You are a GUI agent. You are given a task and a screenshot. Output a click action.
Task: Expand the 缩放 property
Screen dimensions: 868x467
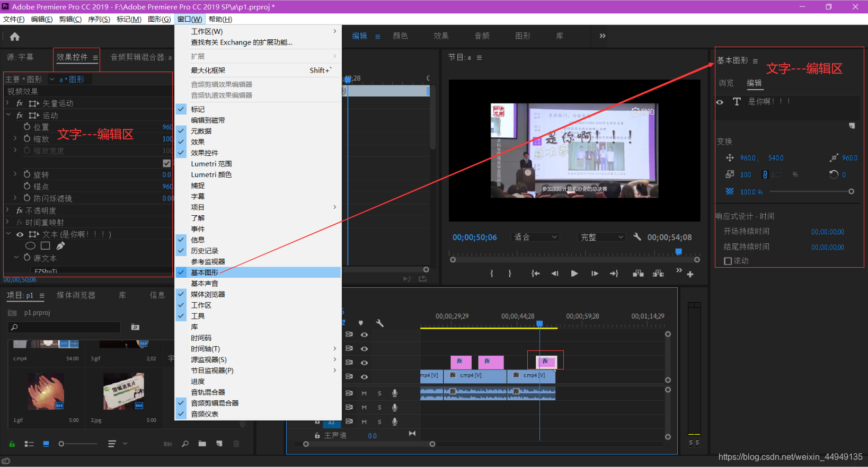click(x=15, y=138)
